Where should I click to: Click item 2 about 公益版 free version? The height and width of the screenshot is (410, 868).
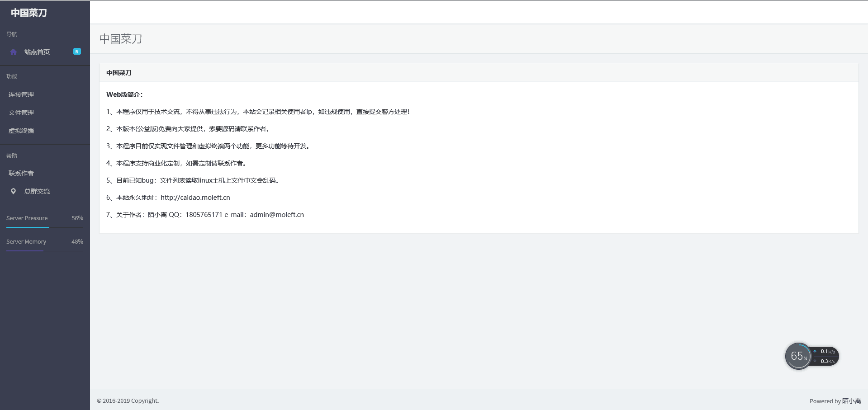pos(189,129)
